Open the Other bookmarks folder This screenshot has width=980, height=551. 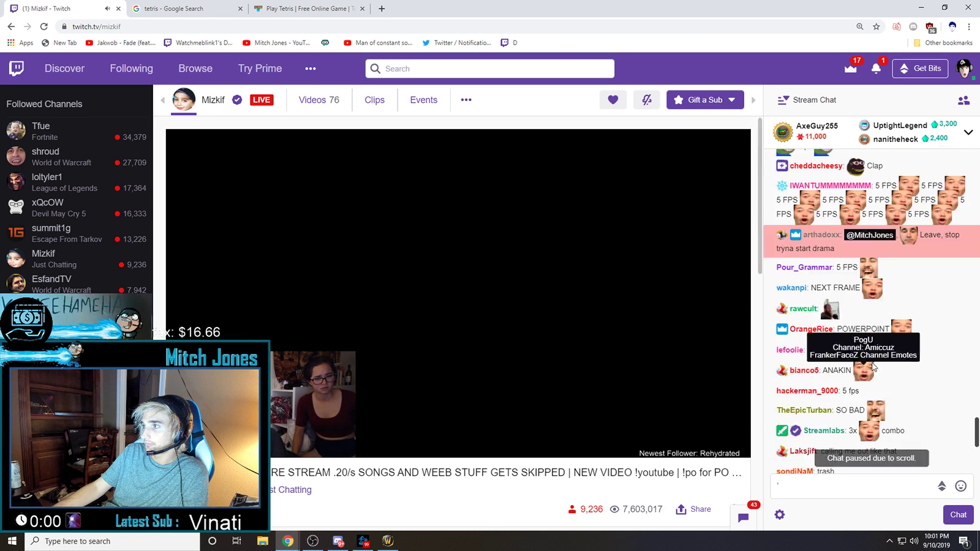point(943,43)
